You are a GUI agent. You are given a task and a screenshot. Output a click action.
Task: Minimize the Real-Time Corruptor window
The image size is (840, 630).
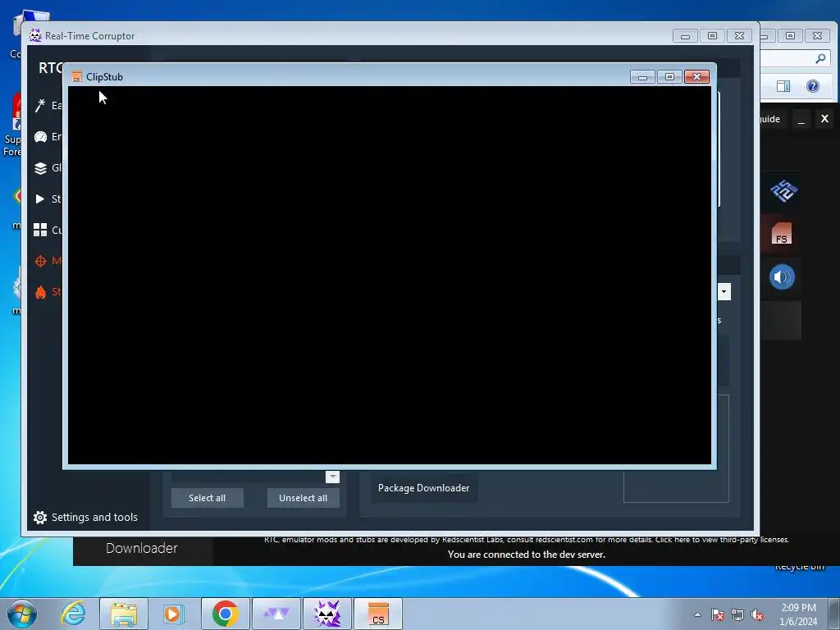[685, 36]
